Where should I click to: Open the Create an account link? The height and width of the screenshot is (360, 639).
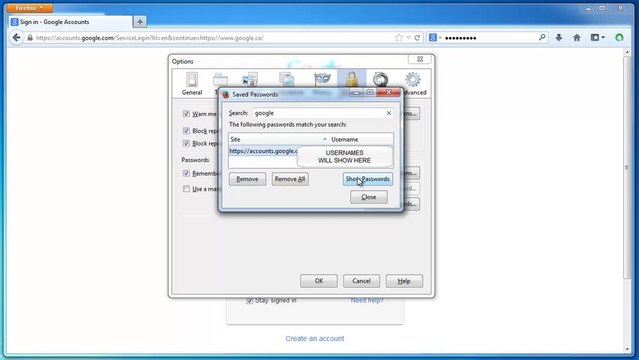(x=315, y=339)
